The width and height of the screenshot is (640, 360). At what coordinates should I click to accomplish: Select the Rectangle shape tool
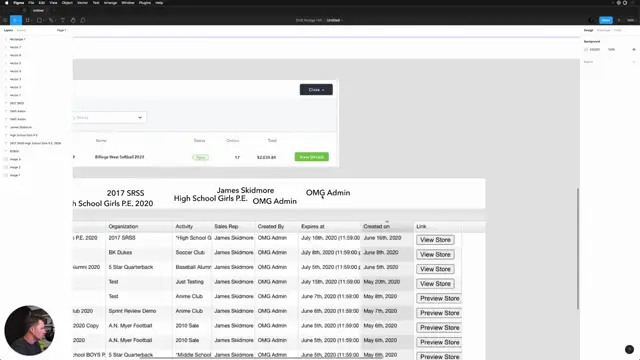pos(40,20)
